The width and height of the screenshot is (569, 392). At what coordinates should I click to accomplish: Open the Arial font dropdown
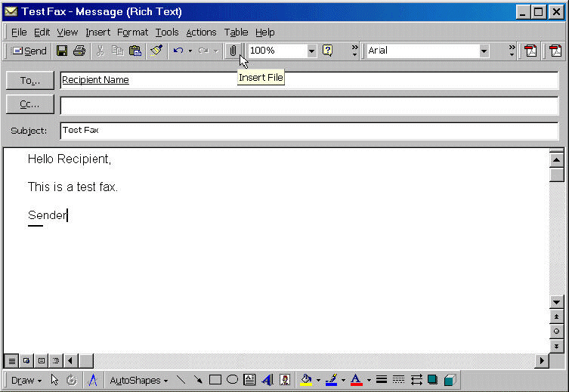[484, 51]
